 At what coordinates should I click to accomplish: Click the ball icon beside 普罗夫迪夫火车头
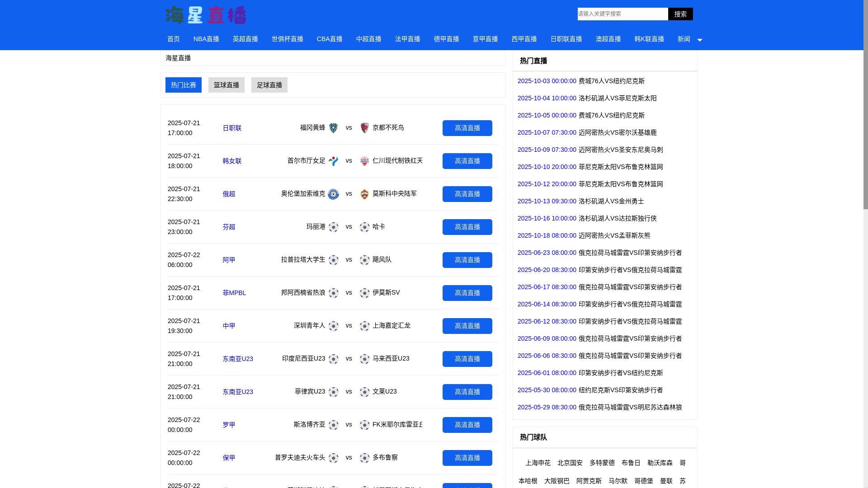click(x=333, y=458)
